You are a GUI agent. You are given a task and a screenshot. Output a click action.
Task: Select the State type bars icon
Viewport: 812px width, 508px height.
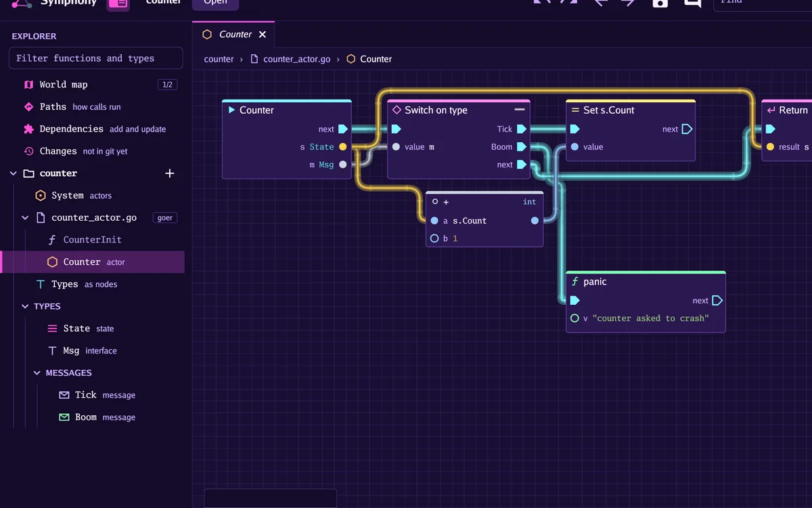[x=52, y=329]
